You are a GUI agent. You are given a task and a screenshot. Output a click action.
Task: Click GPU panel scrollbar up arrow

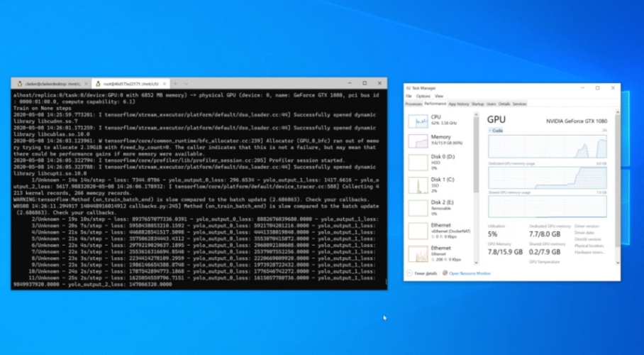click(x=618, y=112)
